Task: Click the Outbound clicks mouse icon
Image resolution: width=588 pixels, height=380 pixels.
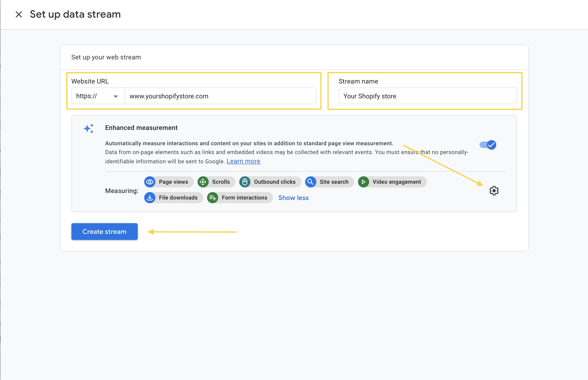Action: (245, 182)
